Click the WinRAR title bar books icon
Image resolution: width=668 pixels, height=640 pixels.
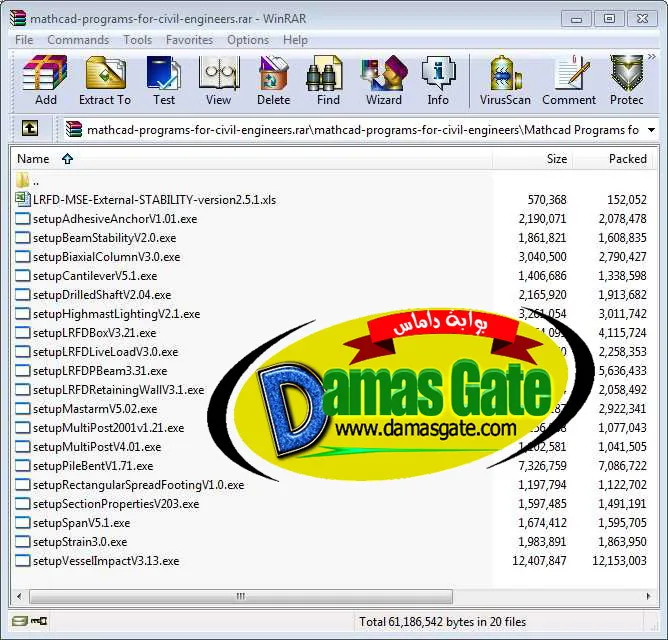(x=18, y=18)
